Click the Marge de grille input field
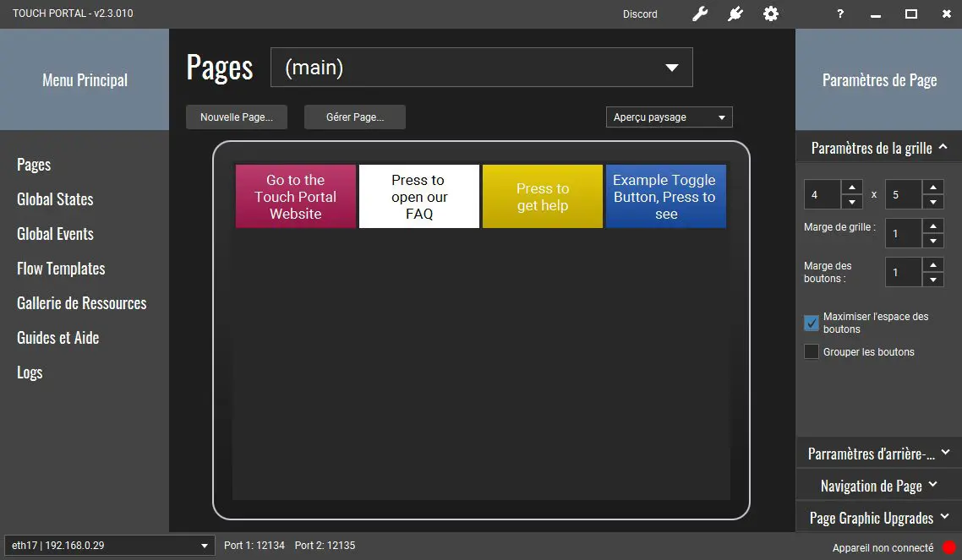The height and width of the screenshot is (560, 962). 903,233
